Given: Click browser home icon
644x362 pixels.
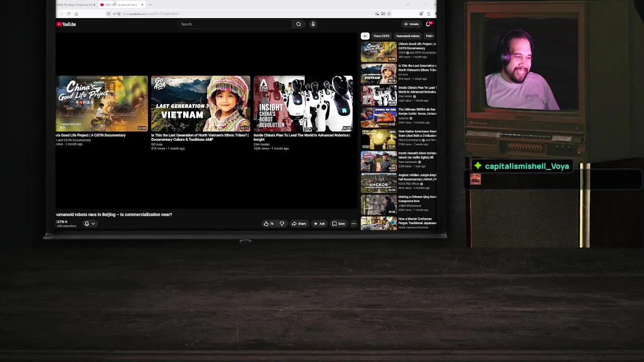Looking at the screenshot, I should (x=76, y=14).
